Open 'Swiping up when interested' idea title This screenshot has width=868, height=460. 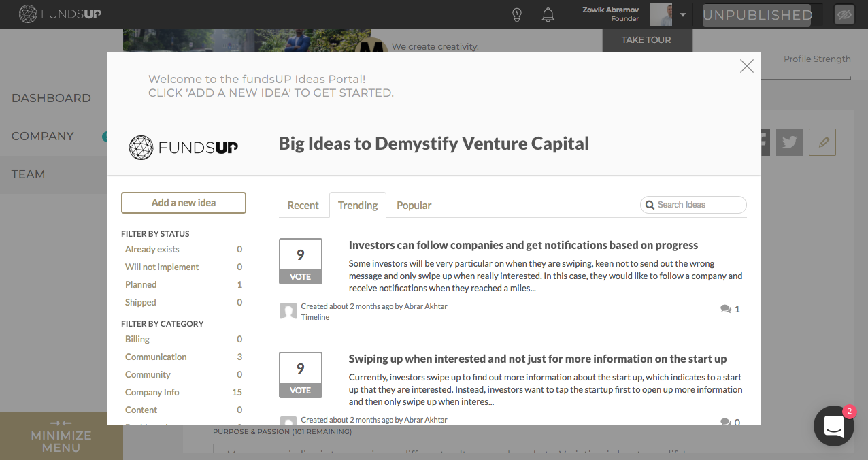537,359
